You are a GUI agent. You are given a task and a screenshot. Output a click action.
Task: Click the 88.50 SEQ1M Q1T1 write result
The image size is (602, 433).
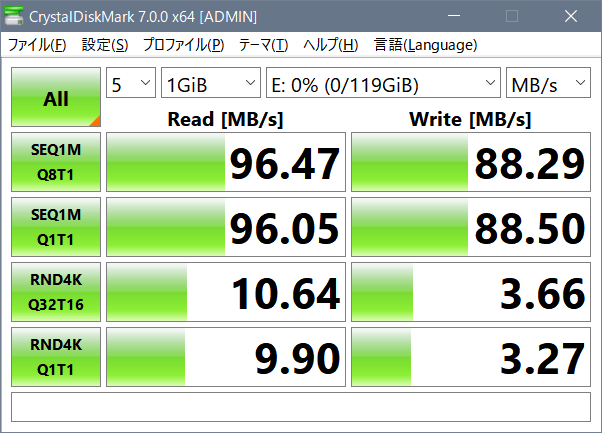471,227
